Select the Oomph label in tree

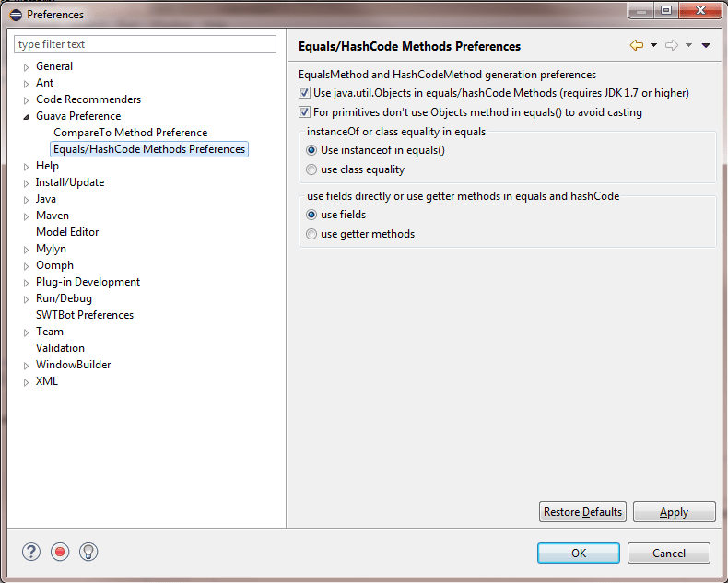pyautogui.click(x=54, y=265)
